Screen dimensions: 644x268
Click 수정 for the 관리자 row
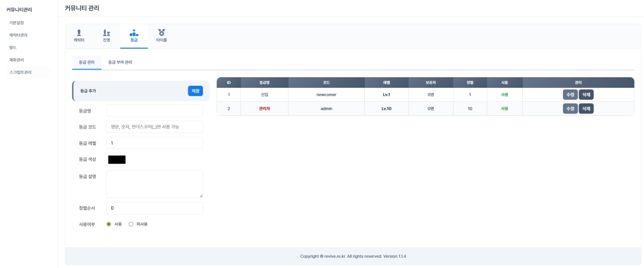coord(570,108)
